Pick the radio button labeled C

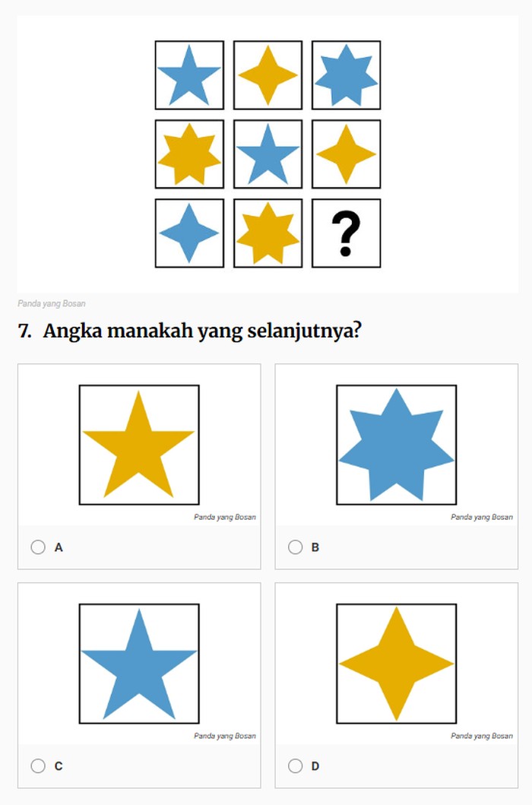[x=38, y=765]
